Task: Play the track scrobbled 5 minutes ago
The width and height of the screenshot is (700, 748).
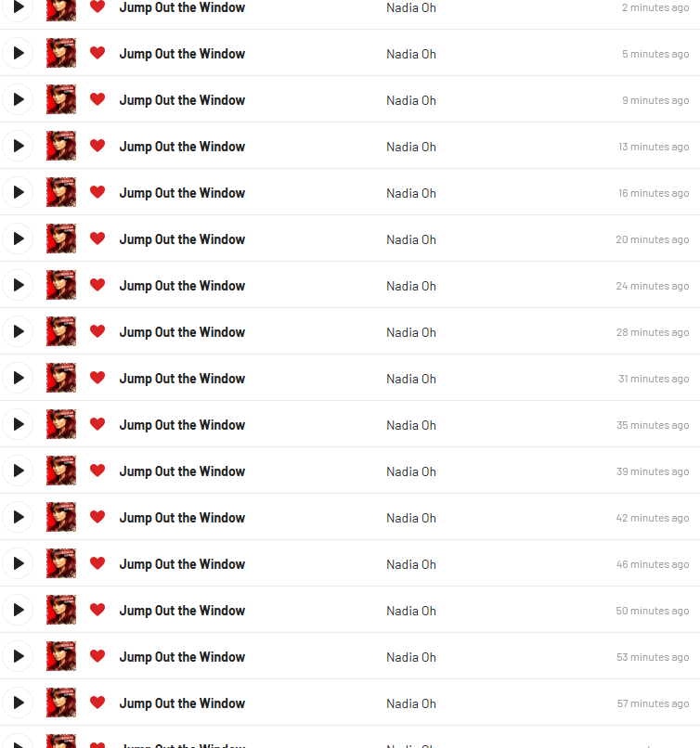Action: (19, 53)
